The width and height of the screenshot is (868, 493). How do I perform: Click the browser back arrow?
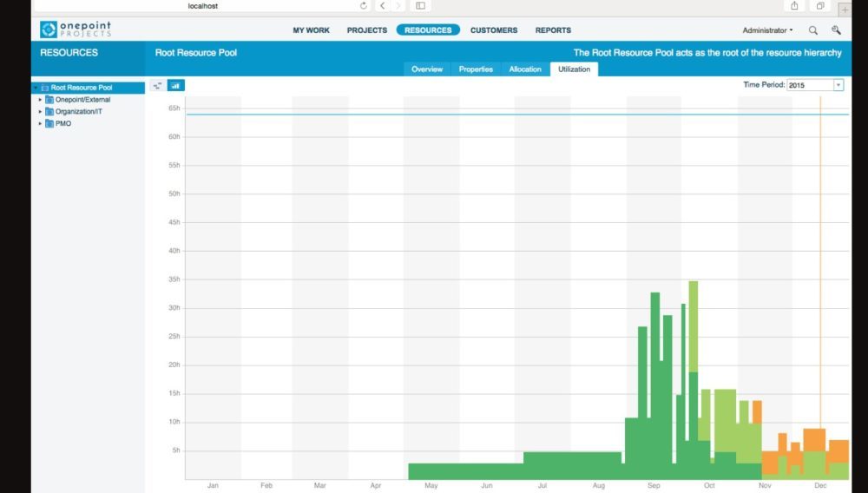tap(382, 6)
